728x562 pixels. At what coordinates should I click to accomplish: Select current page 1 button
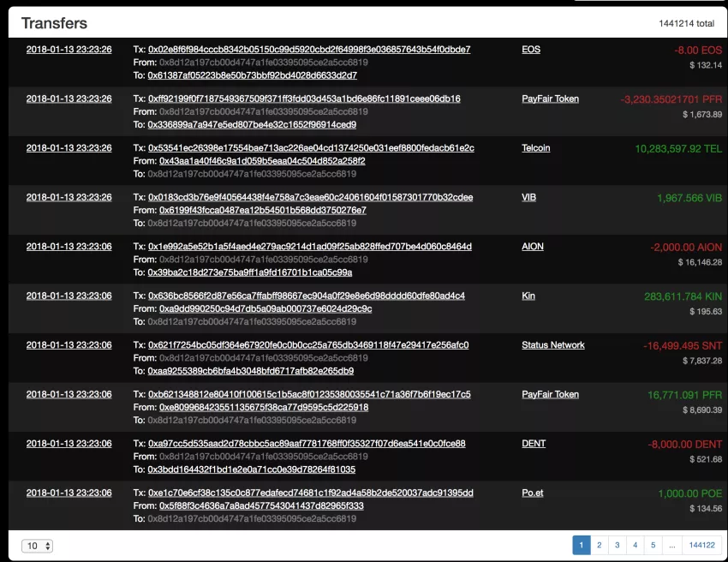[x=582, y=545]
